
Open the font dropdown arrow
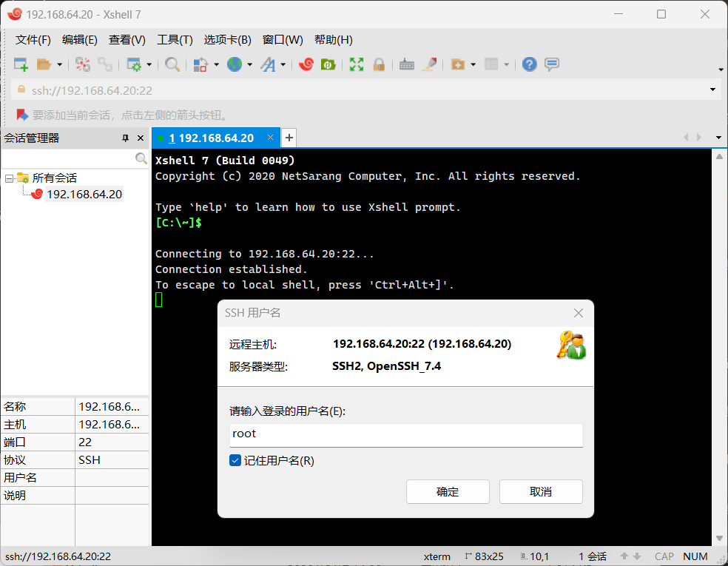pos(283,64)
